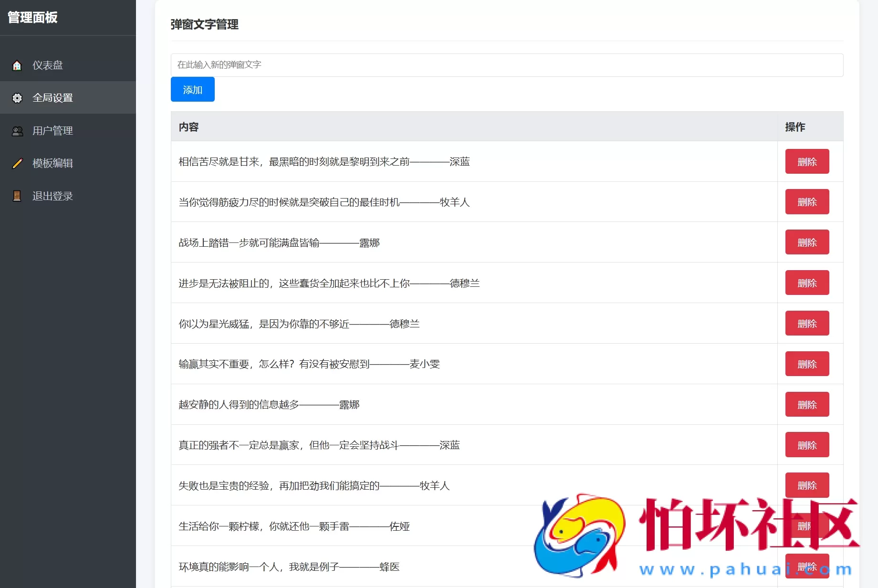Click the door icon next to 退出登录
878x588 pixels.
(17, 195)
